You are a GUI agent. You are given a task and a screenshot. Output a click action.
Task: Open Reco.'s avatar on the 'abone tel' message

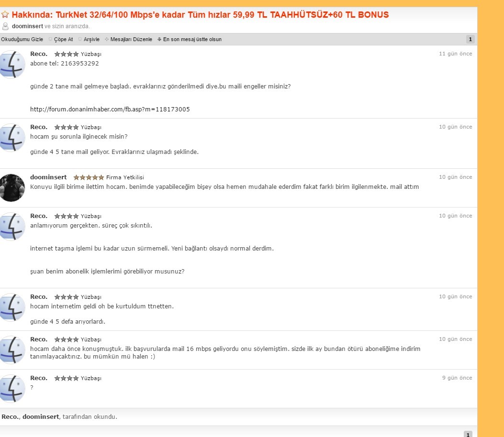(x=12, y=65)
